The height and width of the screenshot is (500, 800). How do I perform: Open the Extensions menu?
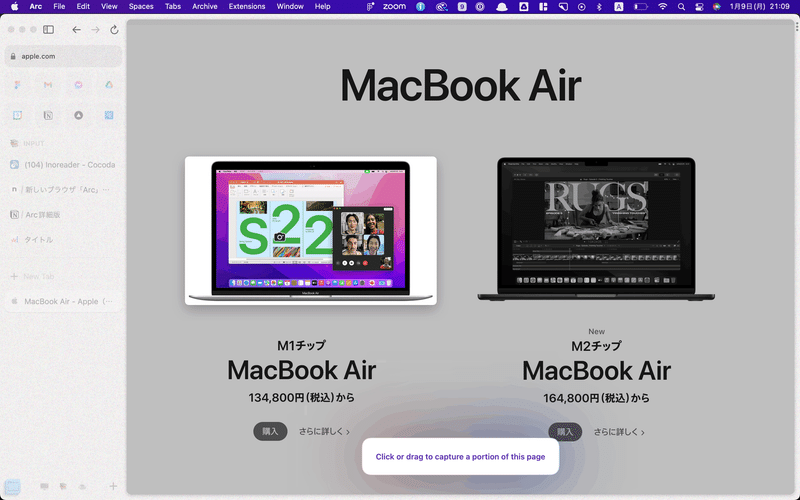tap(247, 7)
